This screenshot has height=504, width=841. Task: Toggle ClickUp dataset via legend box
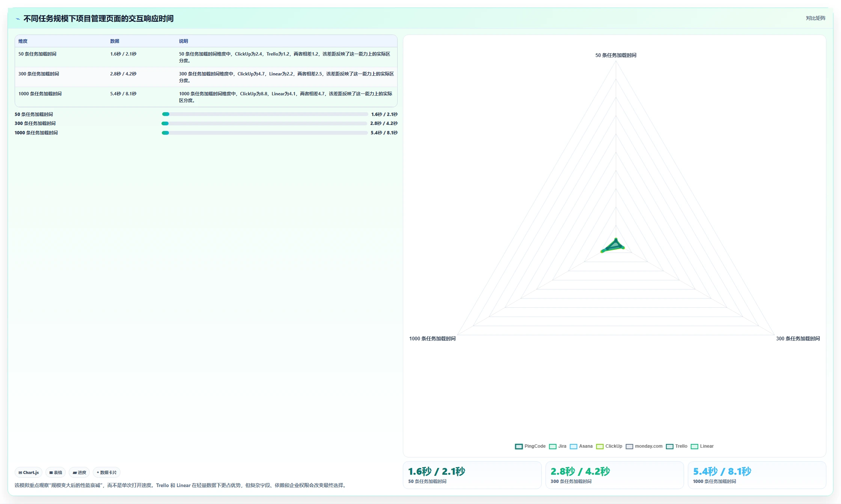coord(600,446)
